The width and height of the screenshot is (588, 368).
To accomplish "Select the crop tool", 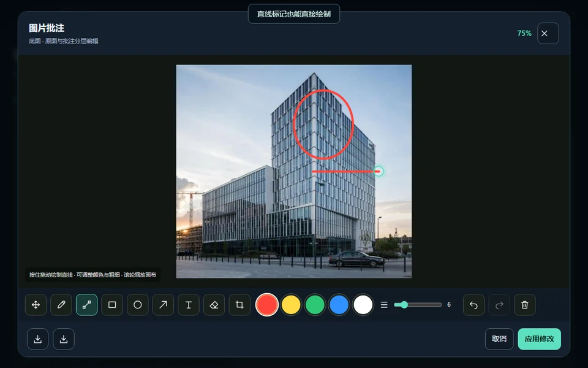I will point(239,305).
